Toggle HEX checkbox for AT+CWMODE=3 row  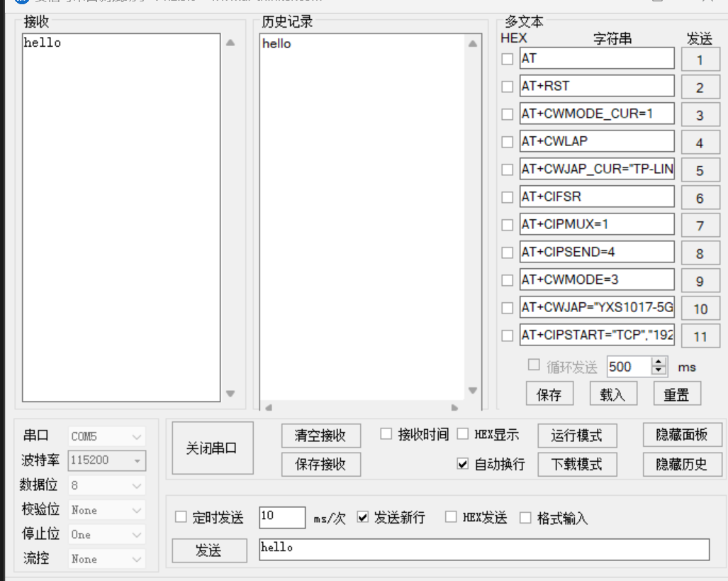point(508,280)
